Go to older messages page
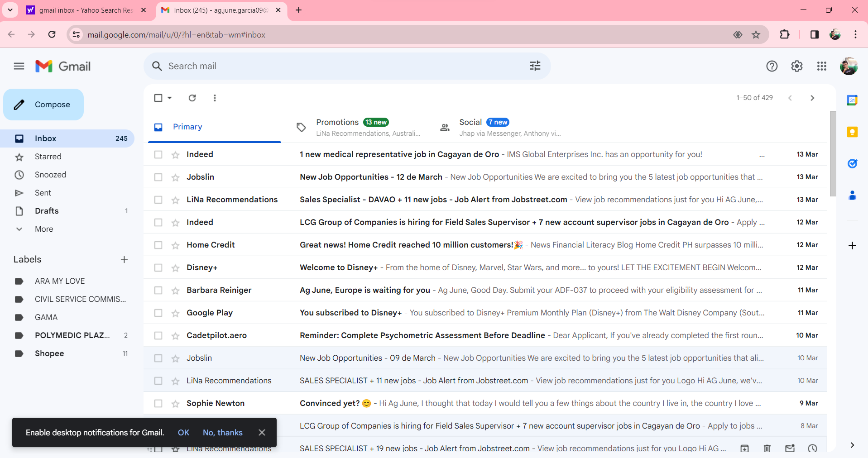This screenshot has height=458, width=868. (812, 98)
